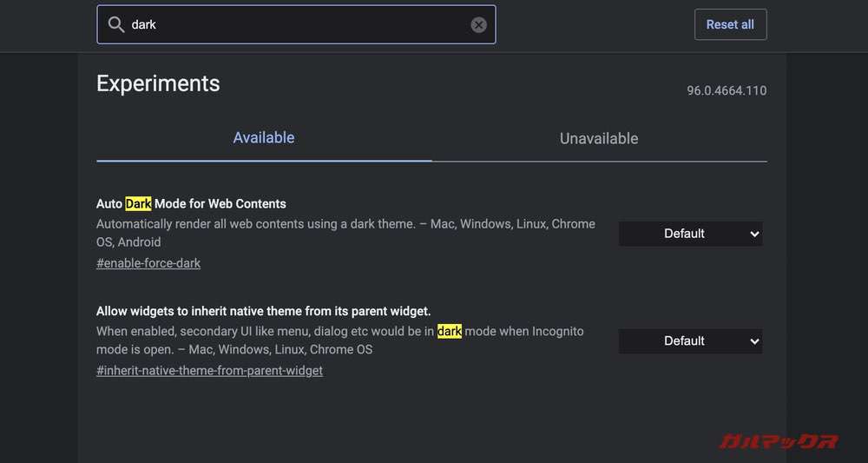The height and width of the screenshot is (463, 868).
Task: Click the magnifier search icon
Action: click(x=115, y=24)
